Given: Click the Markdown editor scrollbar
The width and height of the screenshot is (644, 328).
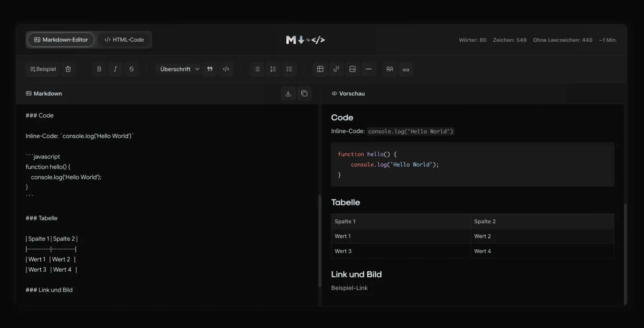Looking at the screenshot, I should (x=320, y=241).
